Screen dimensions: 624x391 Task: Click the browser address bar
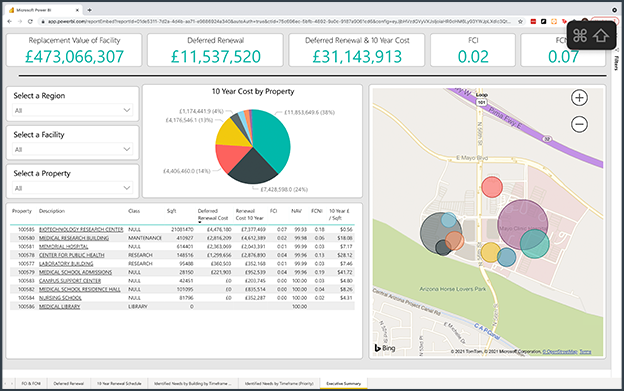tap(279, 21)
